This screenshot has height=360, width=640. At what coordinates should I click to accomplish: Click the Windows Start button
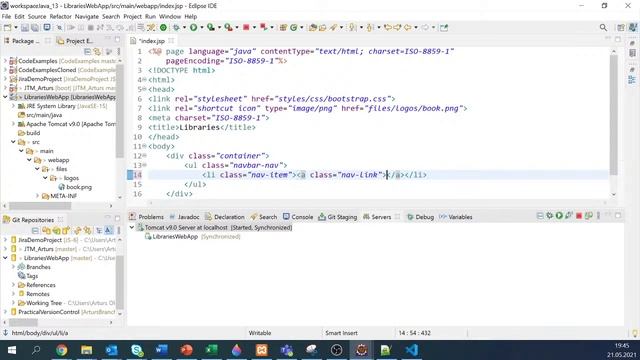coord(12,350)
